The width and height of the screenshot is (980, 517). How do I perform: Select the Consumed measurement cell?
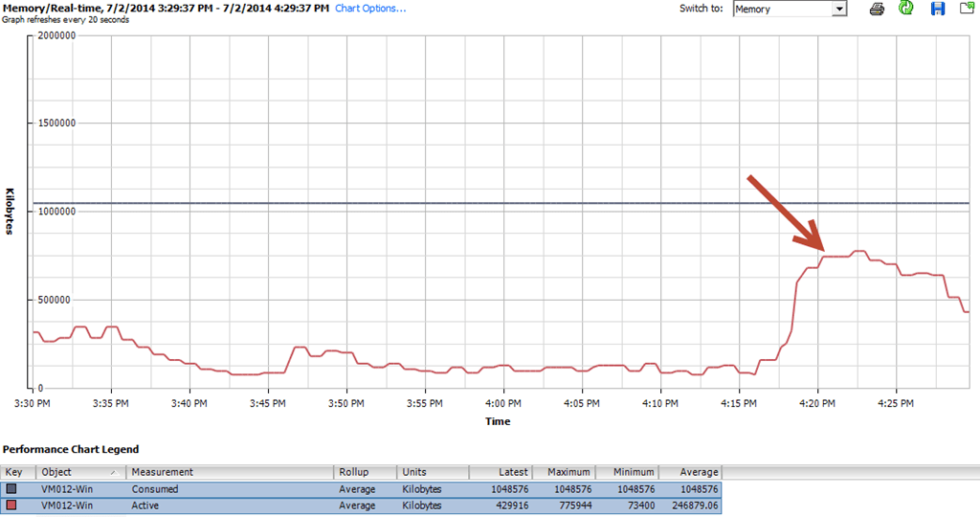pyautogui.click(x=154, y=489)
